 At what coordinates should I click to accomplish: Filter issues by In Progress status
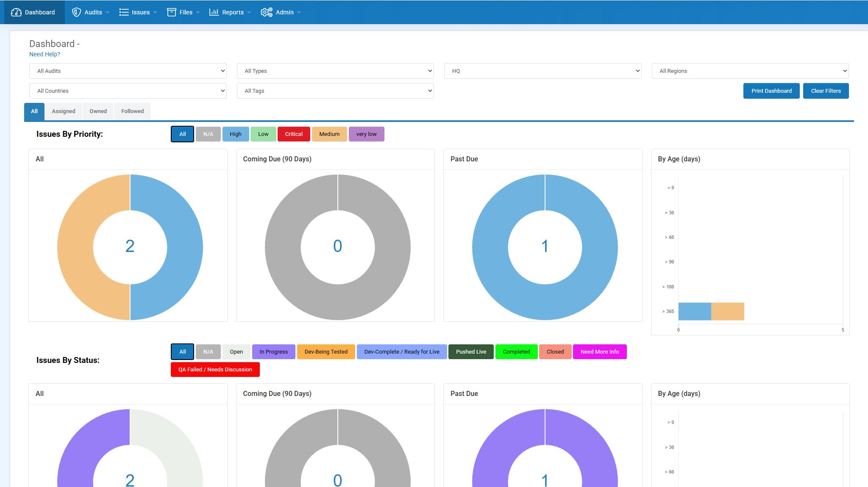pos(274,352)
